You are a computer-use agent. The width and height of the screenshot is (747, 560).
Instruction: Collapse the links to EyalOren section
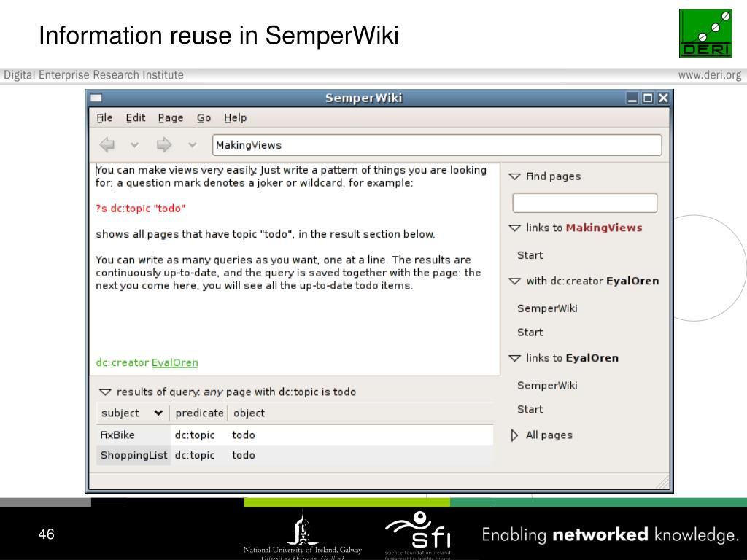514,358
